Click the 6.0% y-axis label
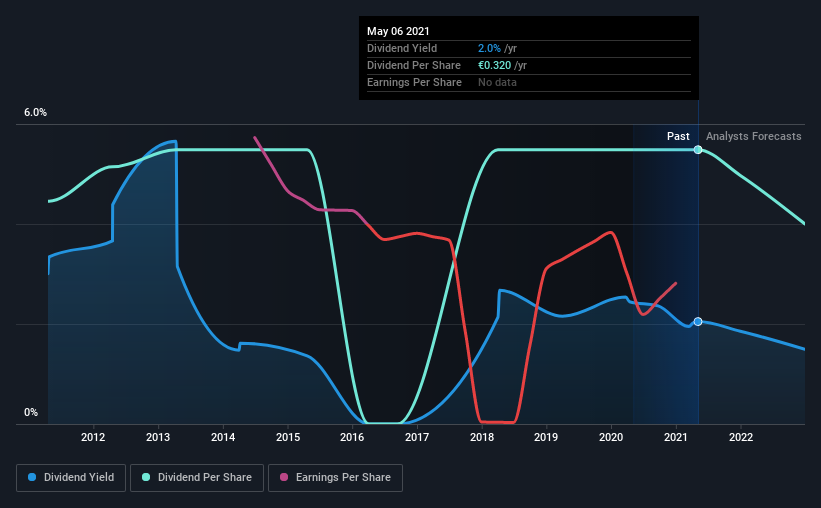The width and height of the screenshot is (821, 508). (35, 113)
